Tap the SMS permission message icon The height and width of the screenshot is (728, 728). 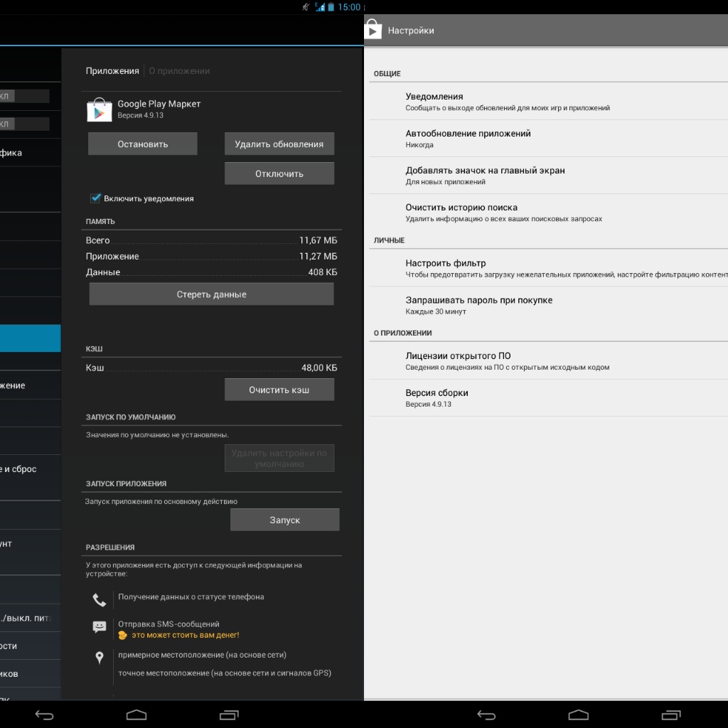pos(100,627)
